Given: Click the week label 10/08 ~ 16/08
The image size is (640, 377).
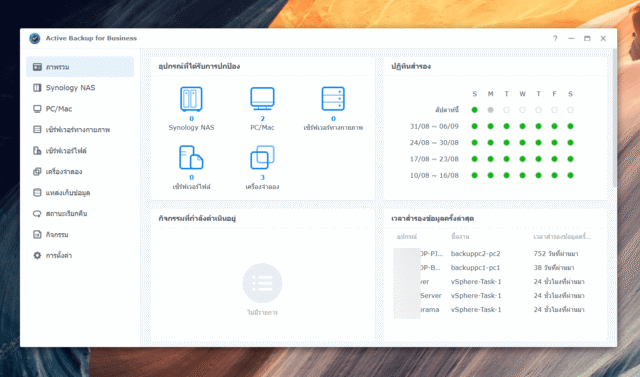Looking at the screenshot, I should (434, 175).
